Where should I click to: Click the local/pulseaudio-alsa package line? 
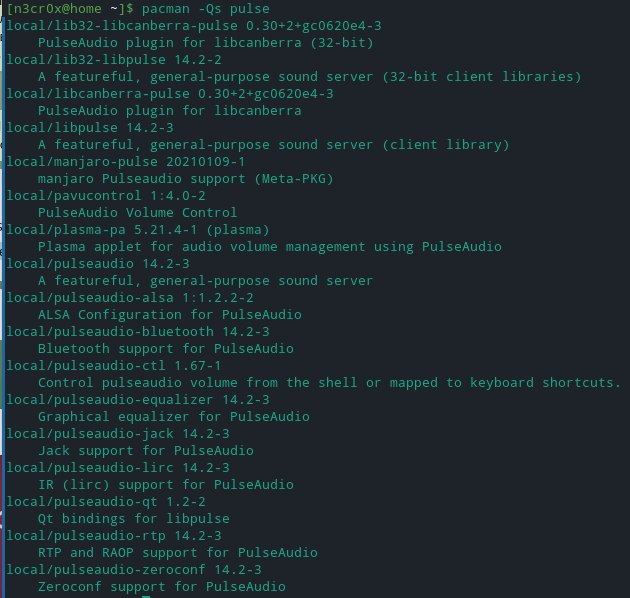pyautogui.click(x=129, y=297)
